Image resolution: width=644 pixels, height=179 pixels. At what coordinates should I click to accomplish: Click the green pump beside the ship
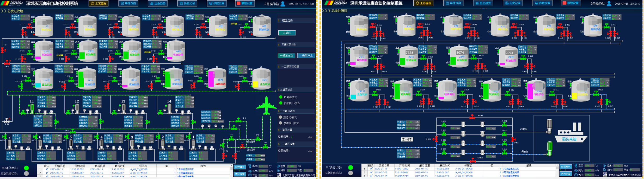point(549,148)
